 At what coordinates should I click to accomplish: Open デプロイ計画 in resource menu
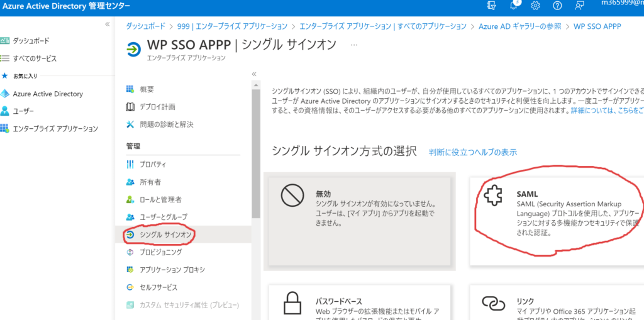click(x=157, y=107)
